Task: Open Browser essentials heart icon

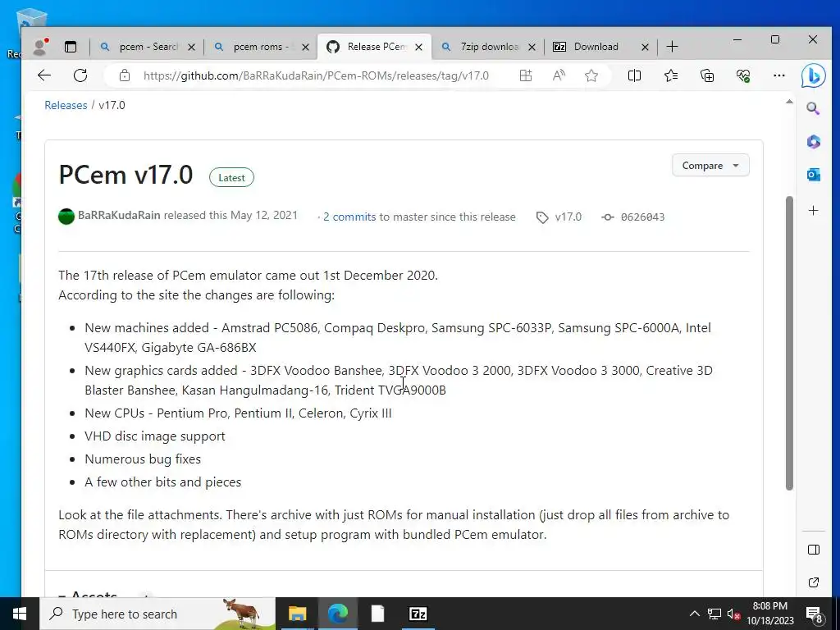Action: [x=743, y=75]
